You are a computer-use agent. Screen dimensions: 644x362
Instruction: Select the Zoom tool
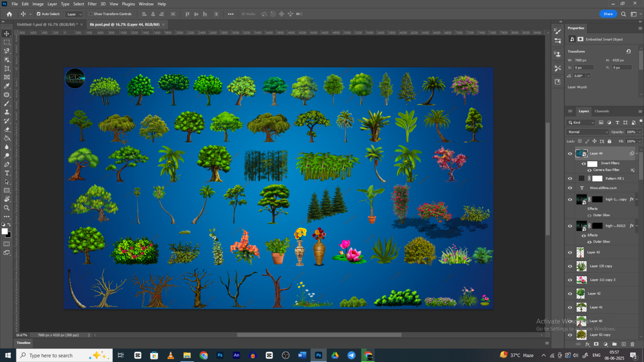pos(6,208)
